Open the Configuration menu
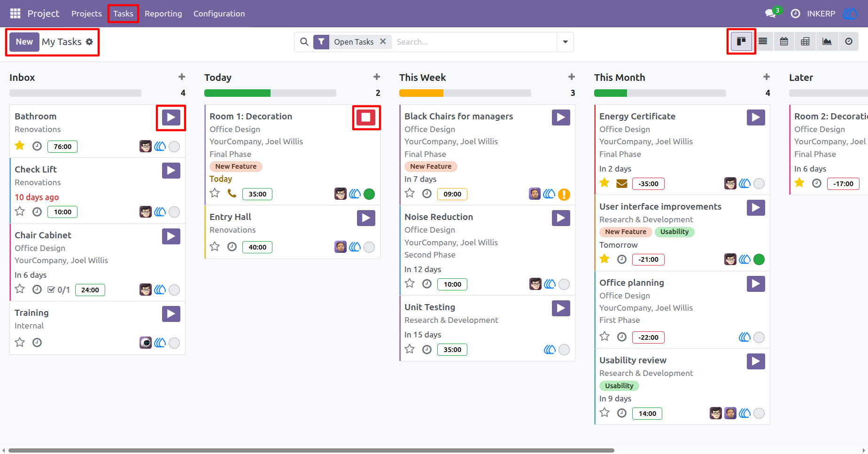The height and width of the screenshot is (454, 868). click(219, 14)
